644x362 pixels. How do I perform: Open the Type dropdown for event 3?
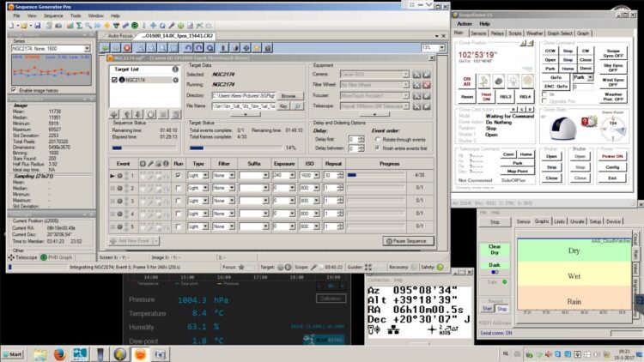(x=205, y=201)
